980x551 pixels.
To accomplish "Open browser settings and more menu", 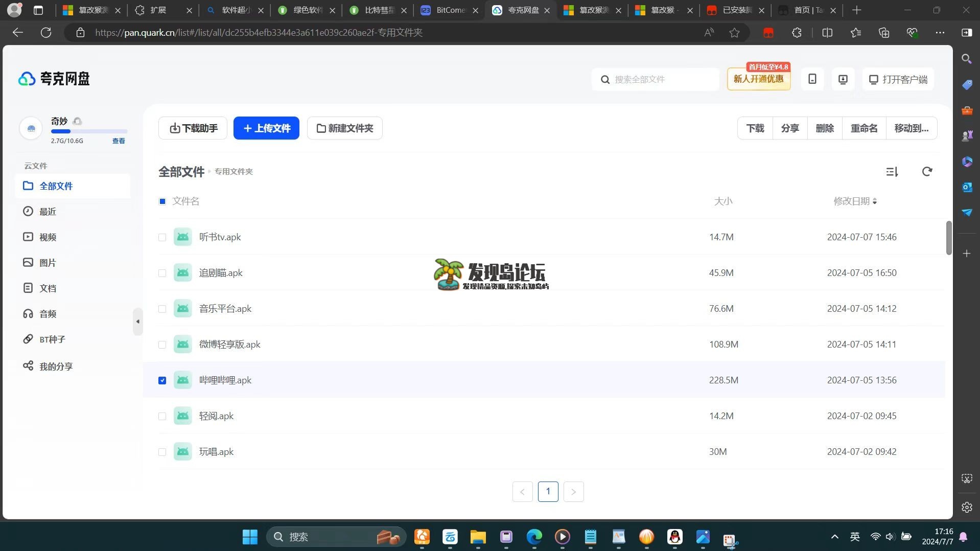I will tap(940, 33).
